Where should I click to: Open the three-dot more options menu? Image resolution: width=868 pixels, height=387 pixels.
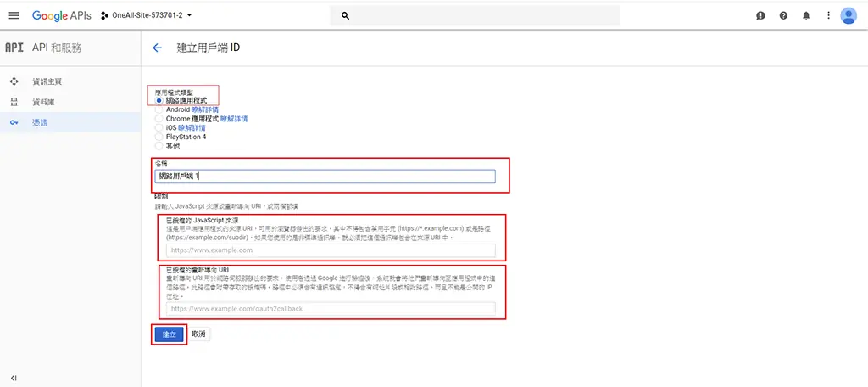[x=828, y=15]
